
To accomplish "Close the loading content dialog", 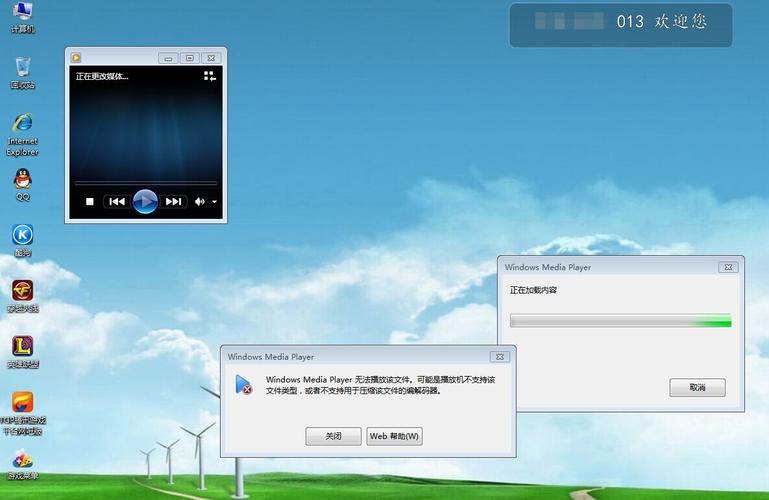I will tap(728, 267).
